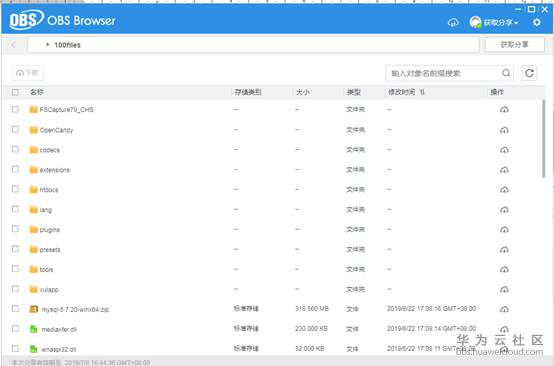Image resolution: width=554 pixels, height=366 pixels.
Task: Open the tools folder name
Action: (46, 270)
